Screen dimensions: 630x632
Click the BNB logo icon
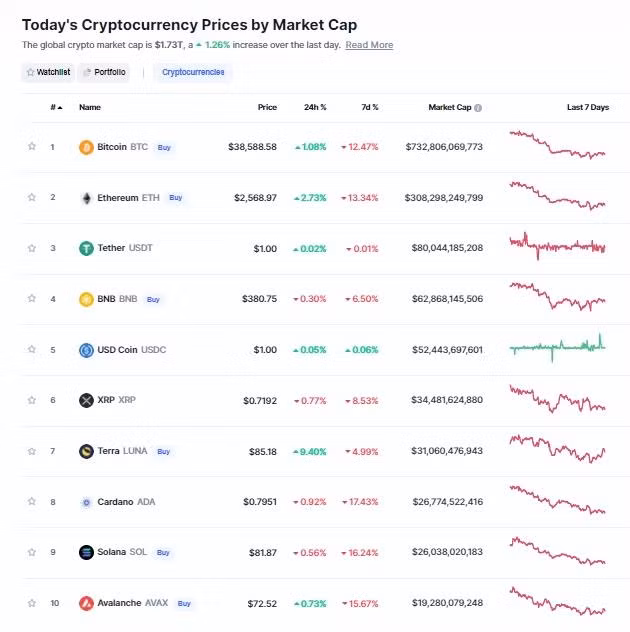pyautogui.click(x=86, y=299)
